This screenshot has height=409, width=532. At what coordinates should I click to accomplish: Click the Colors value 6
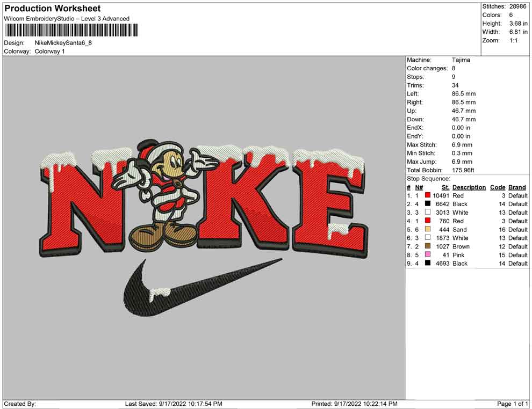(x=511, y=15)
